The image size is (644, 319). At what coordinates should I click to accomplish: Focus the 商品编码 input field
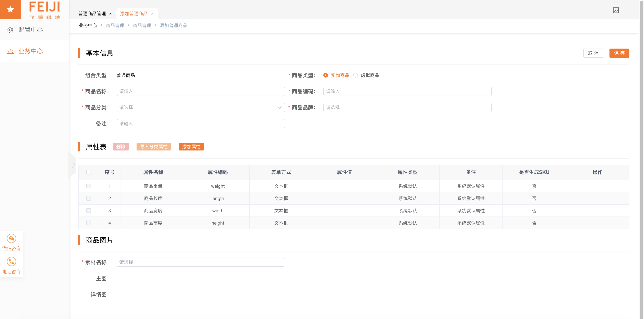coord(407,91)
